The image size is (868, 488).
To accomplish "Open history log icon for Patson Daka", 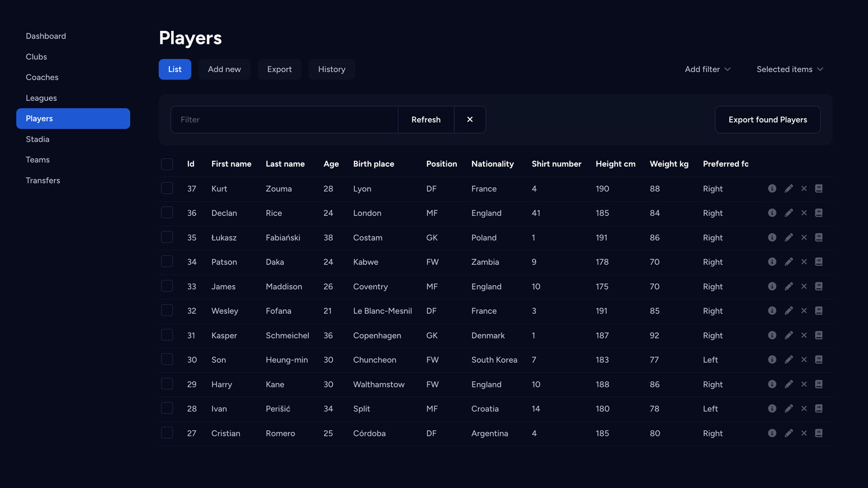I will [x=819, y=262].
